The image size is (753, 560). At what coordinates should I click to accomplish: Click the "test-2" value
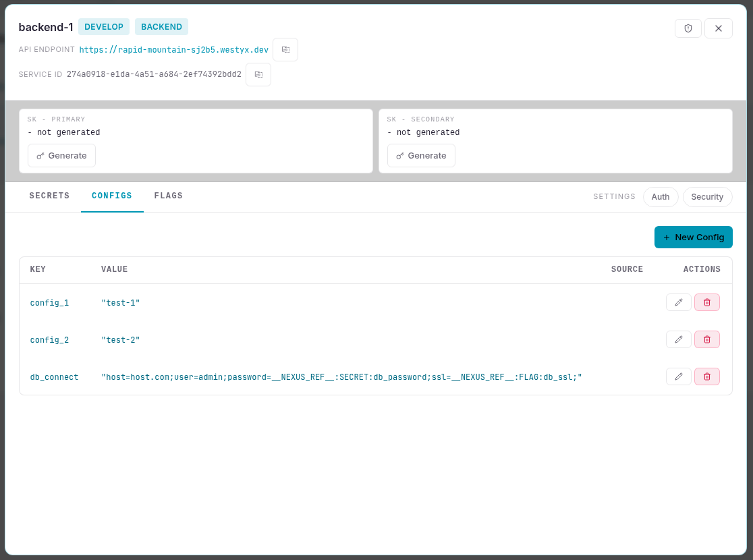click(x=121, y=340)
